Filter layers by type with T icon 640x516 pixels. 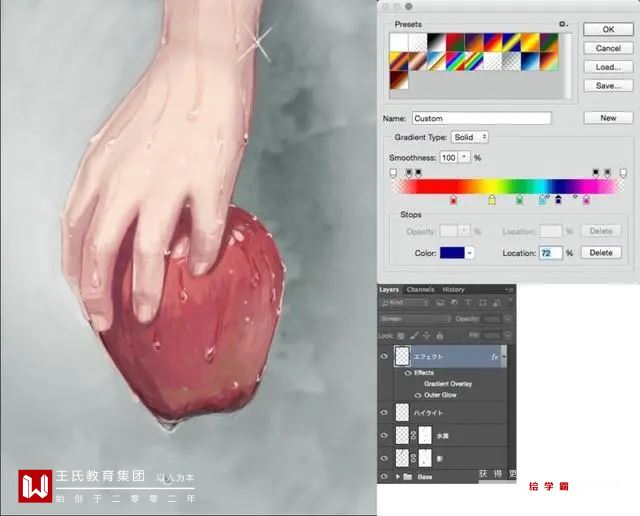[x=468, y=302]
